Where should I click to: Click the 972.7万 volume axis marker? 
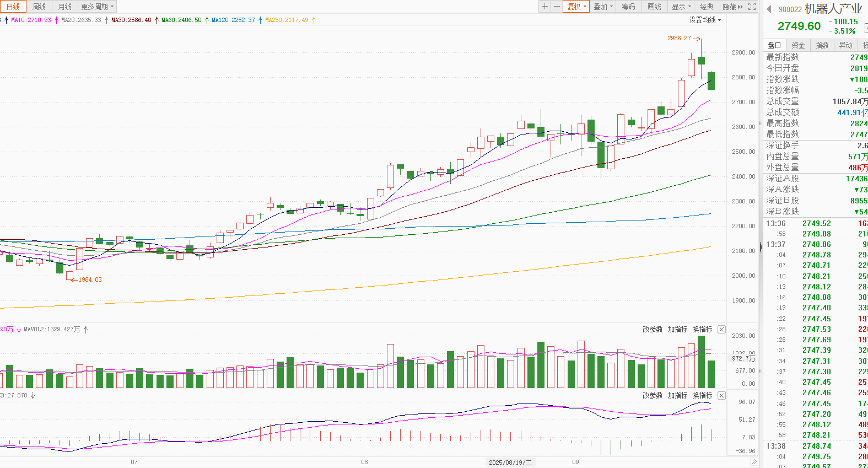pos(743,358)
